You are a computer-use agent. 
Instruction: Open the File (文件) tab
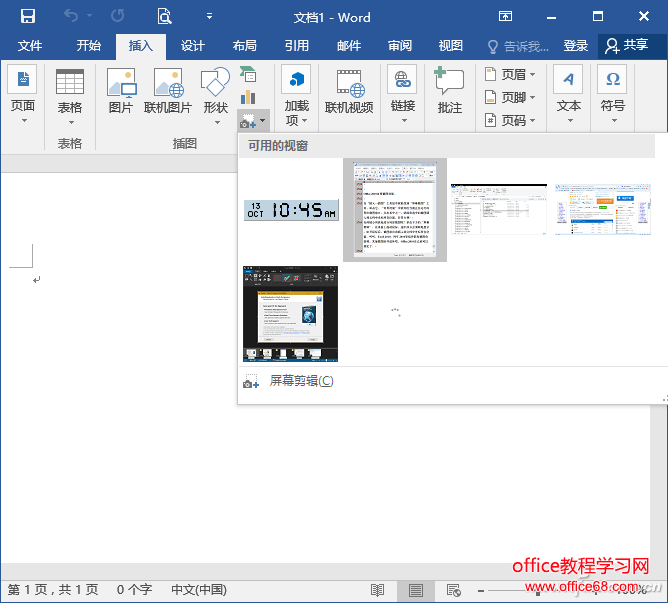[30, 46]
